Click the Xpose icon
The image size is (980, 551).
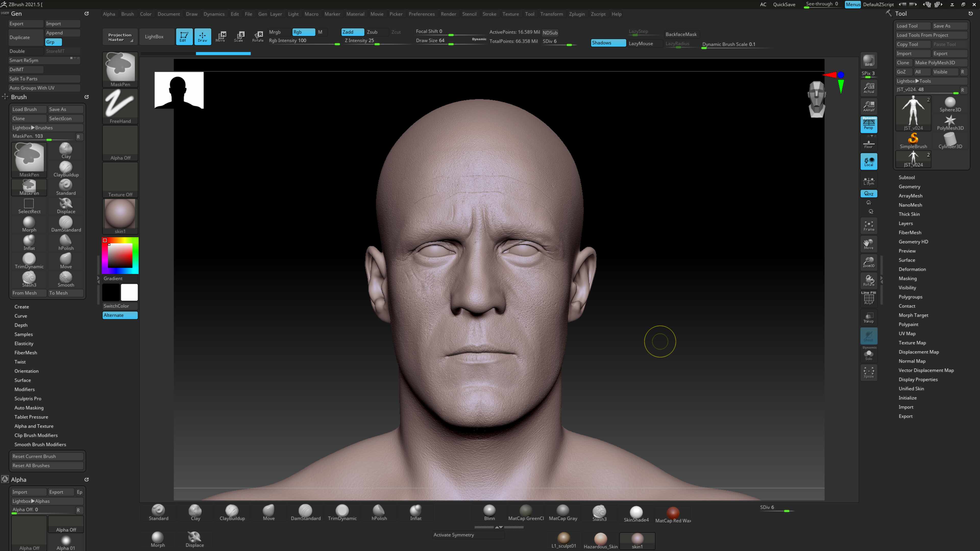(868, 372)
